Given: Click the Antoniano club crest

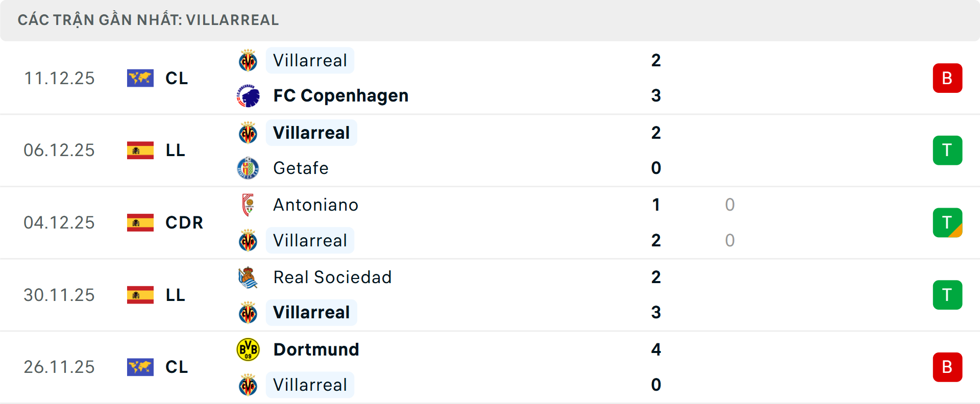Looking at the screenshot, I should tap(249, 205).
